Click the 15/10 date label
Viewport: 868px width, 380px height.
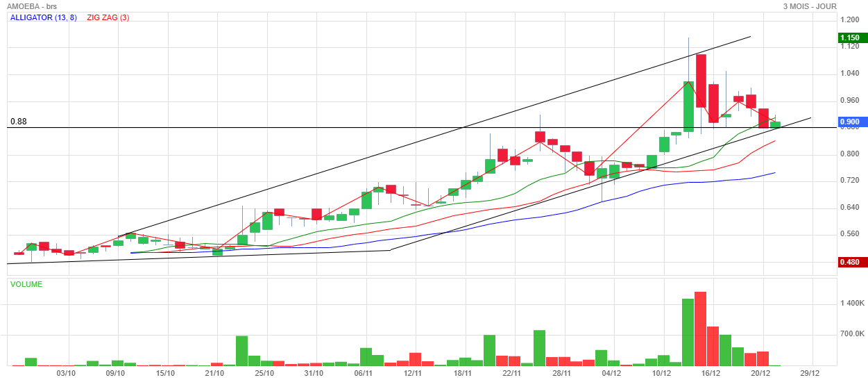point(165,373)
